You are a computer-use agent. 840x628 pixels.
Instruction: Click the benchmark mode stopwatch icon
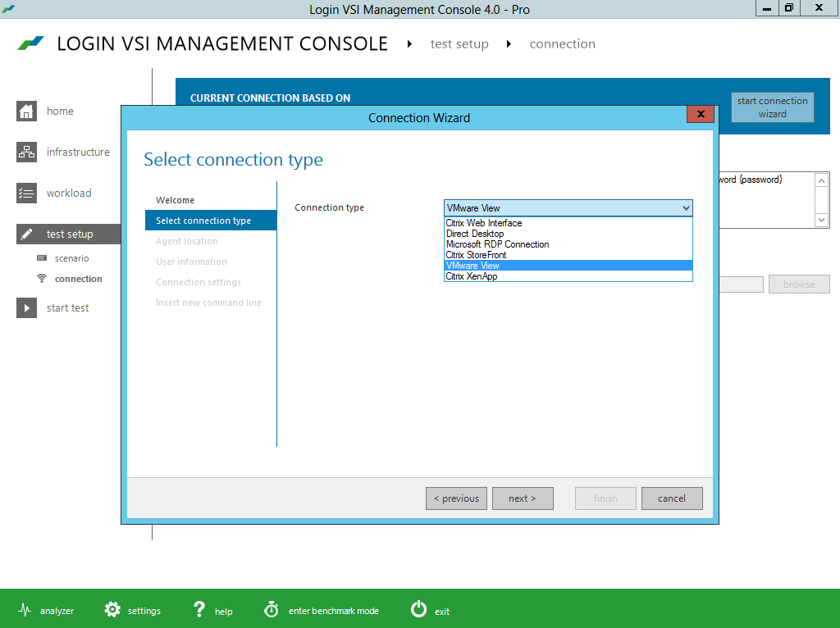(x=272, y=610)
